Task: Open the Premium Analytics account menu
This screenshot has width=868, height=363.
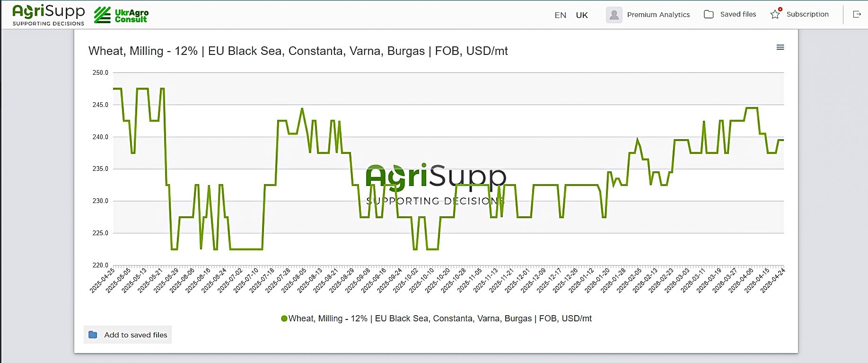Action: tap(658, 15)
